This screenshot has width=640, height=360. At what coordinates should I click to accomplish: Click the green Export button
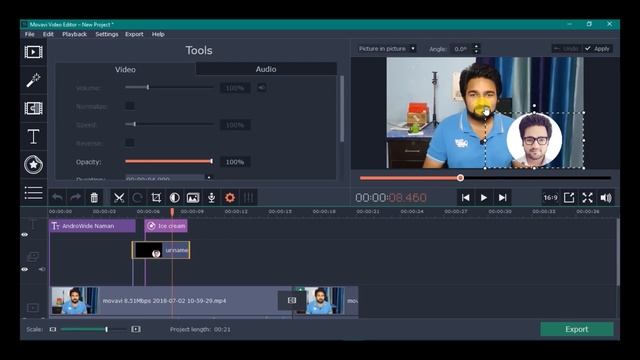pos(577,329)
